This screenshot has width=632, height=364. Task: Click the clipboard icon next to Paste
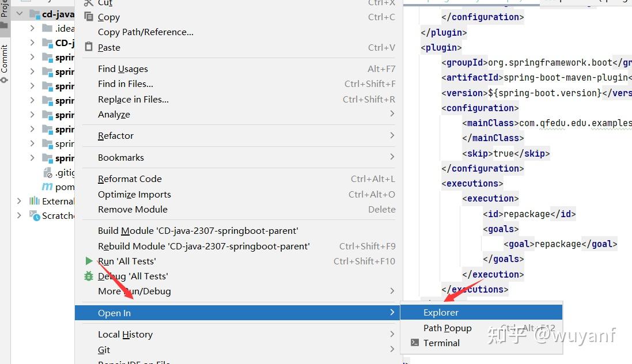(89, 47)
